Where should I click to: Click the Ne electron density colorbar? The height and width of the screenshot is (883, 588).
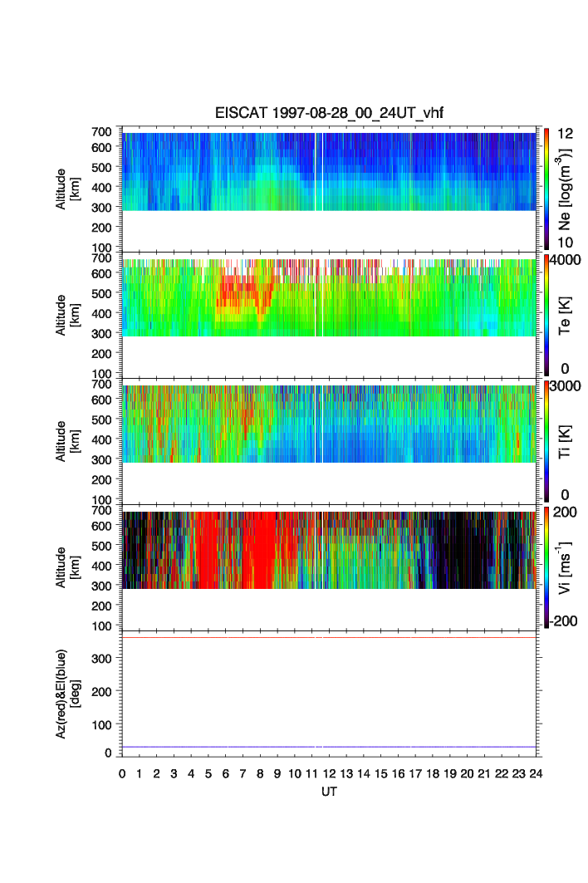546,189
